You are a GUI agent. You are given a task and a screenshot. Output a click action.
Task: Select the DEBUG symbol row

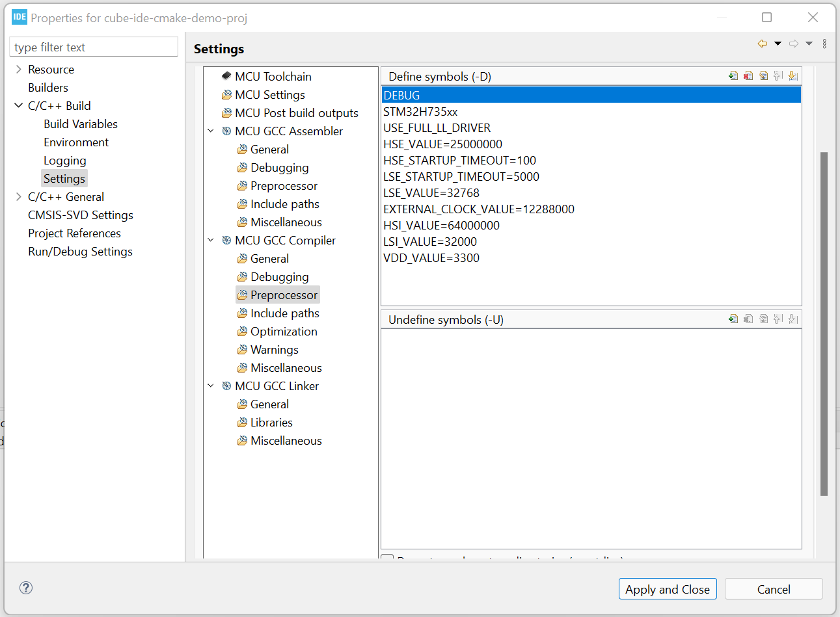point(591,95)
